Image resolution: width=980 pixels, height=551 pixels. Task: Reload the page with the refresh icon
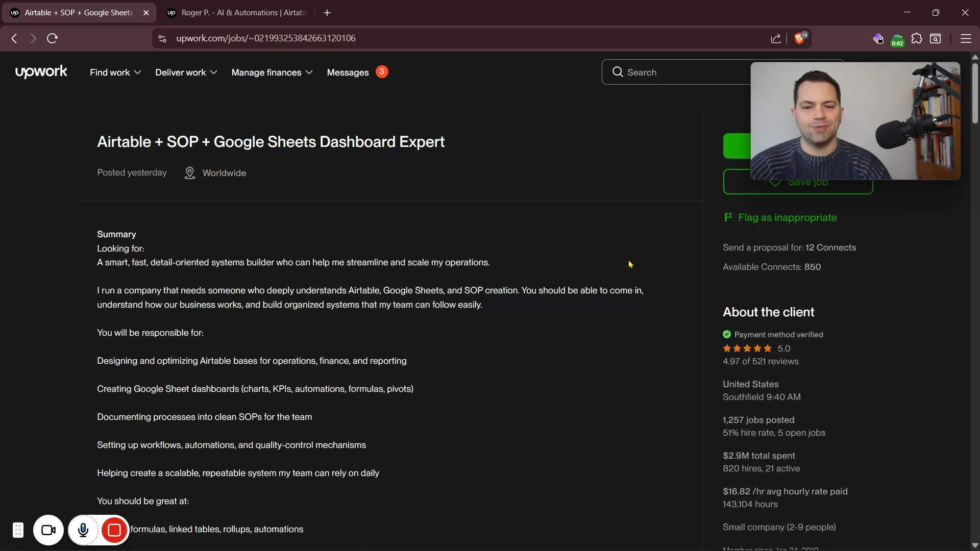click(52, 38)
